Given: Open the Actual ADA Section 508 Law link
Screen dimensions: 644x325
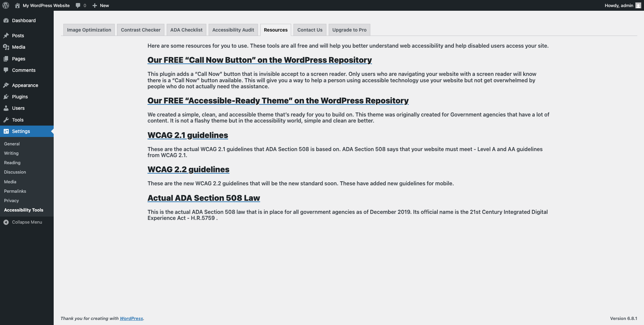Looking at the screenshot, I should (204, 198).
